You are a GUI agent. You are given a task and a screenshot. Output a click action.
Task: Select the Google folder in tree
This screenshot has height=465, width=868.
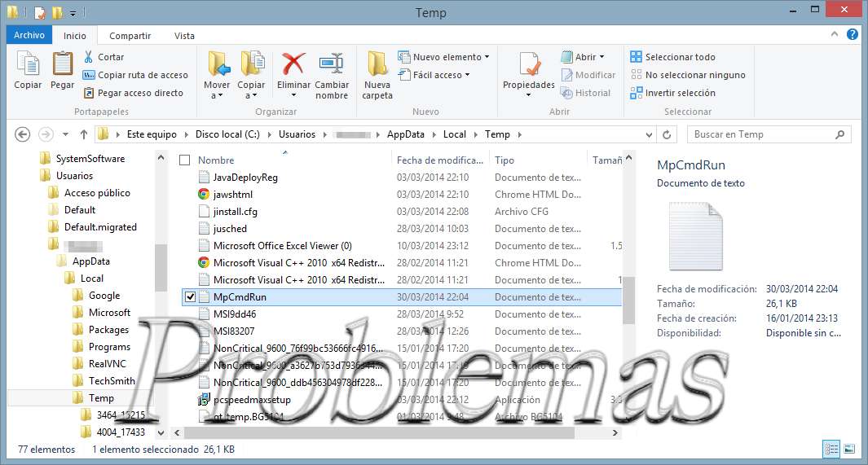click(104, 296)
